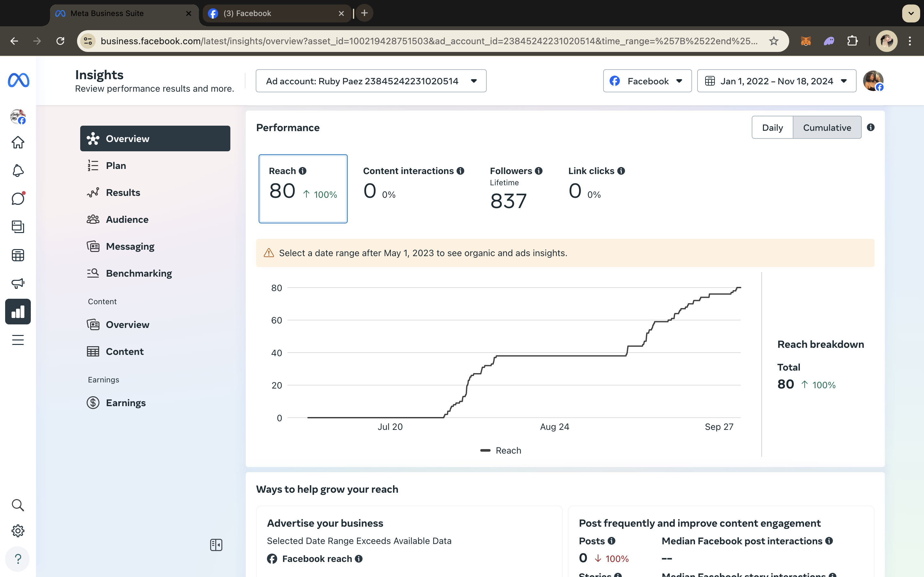Click the Ads megaphone icon in sidebar
The image size is (924, 577).
point(18,283)
